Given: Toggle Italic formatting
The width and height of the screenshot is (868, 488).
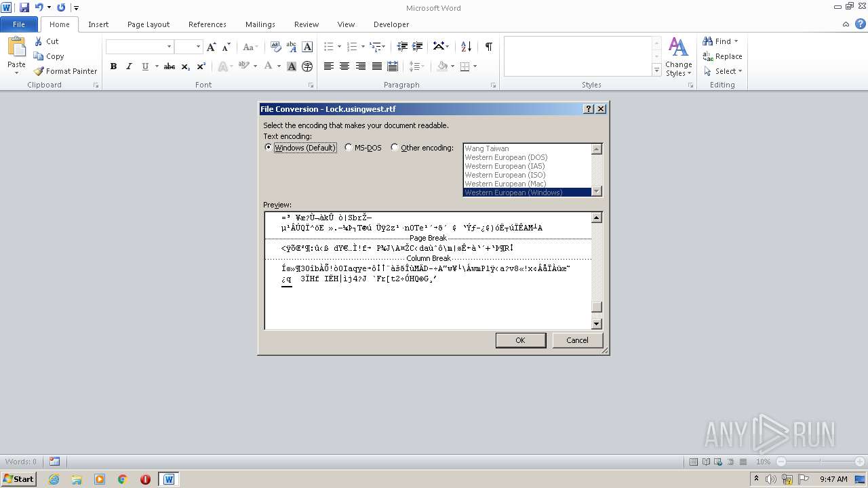Looking at the screenshot, I should pyautogui.click(x=129, y=66).
